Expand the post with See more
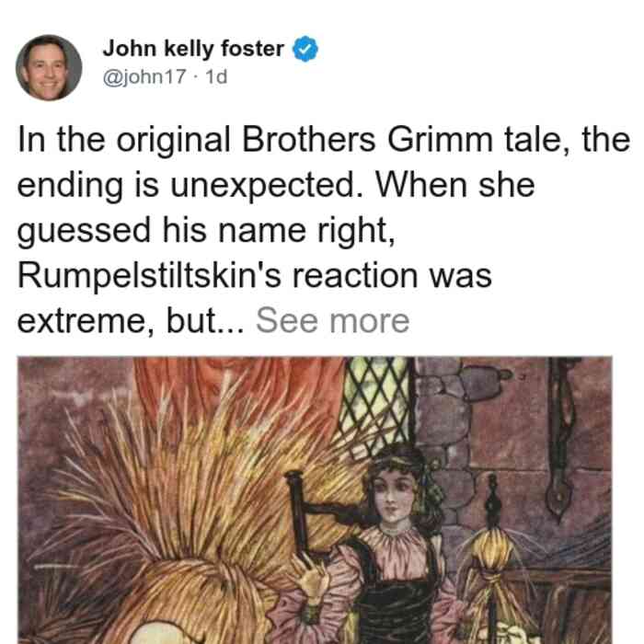The image size is (644, 644). click(333, 321)
